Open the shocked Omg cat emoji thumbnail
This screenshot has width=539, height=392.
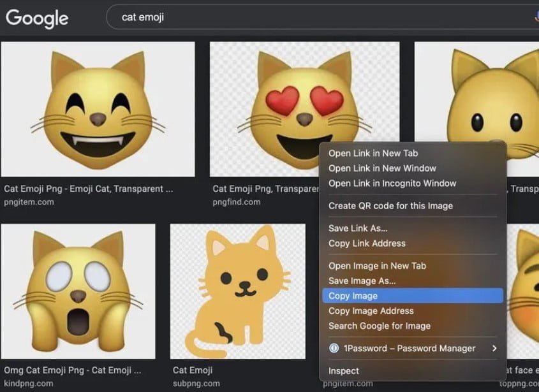click(x=78, y=290)
